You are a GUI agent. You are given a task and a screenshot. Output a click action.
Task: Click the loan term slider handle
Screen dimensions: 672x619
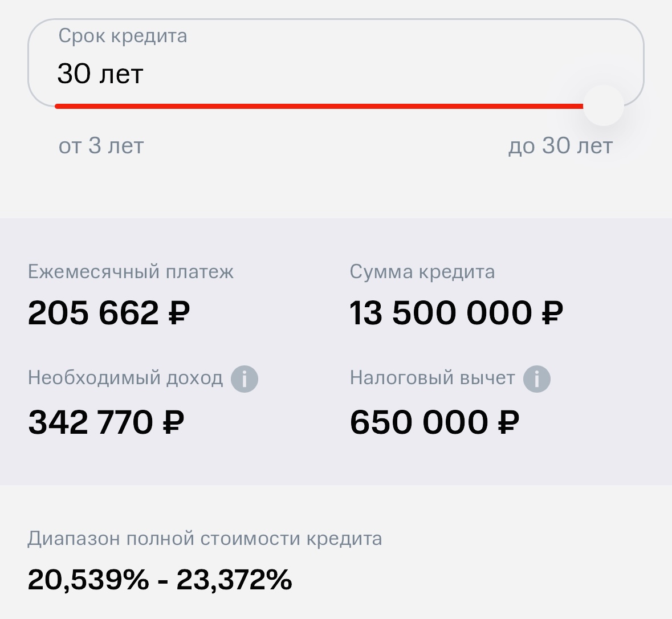(604, 106)
